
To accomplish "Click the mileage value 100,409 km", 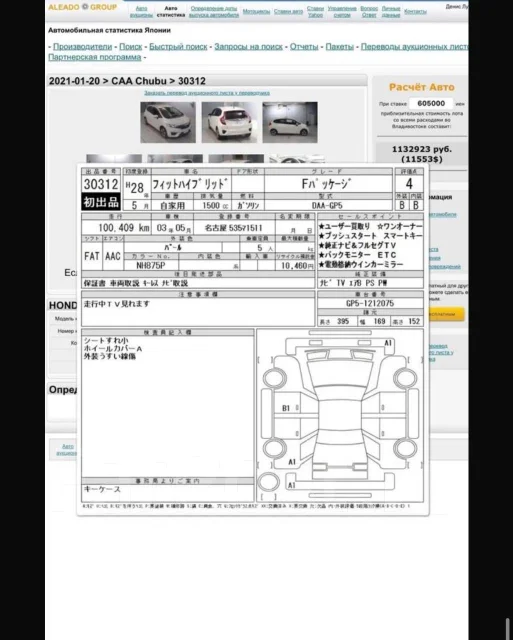I will (x=124, y=228).
